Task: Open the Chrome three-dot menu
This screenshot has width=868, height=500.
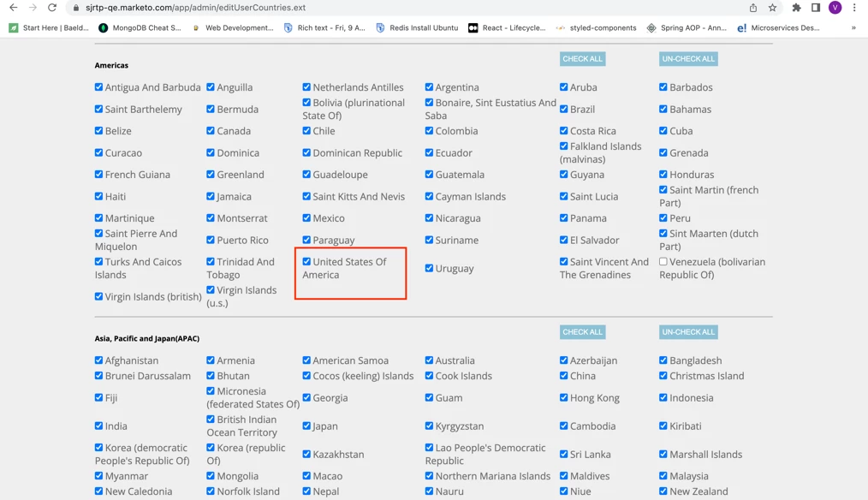Action: tap(854, 8)
